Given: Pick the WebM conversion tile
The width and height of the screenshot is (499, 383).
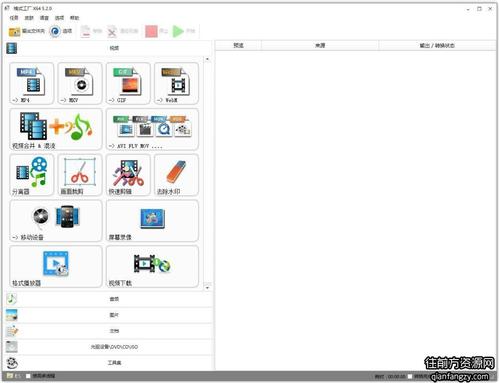Looking at the screenshot, I should point(176,83).
